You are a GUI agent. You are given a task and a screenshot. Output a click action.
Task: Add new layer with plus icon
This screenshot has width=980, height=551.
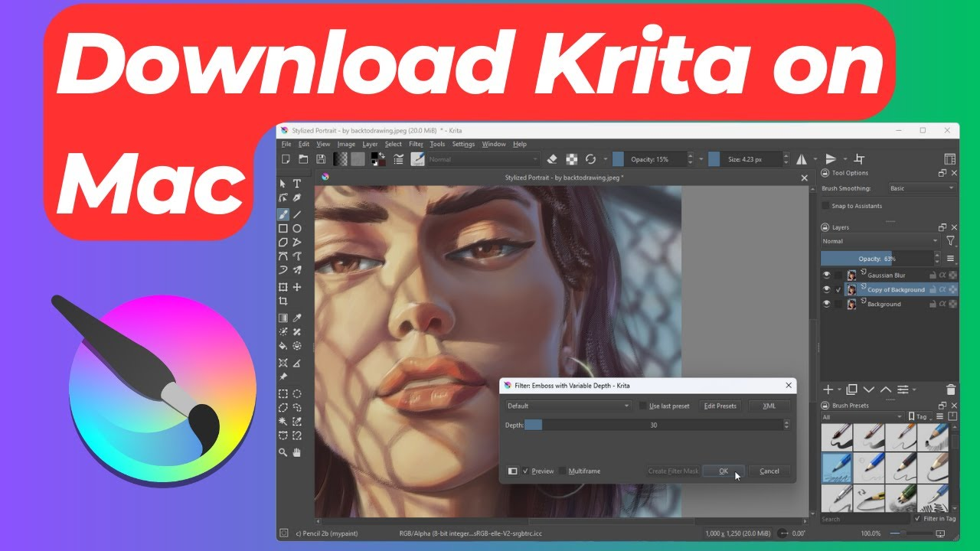pyautogui.click(x=828, y=390)
